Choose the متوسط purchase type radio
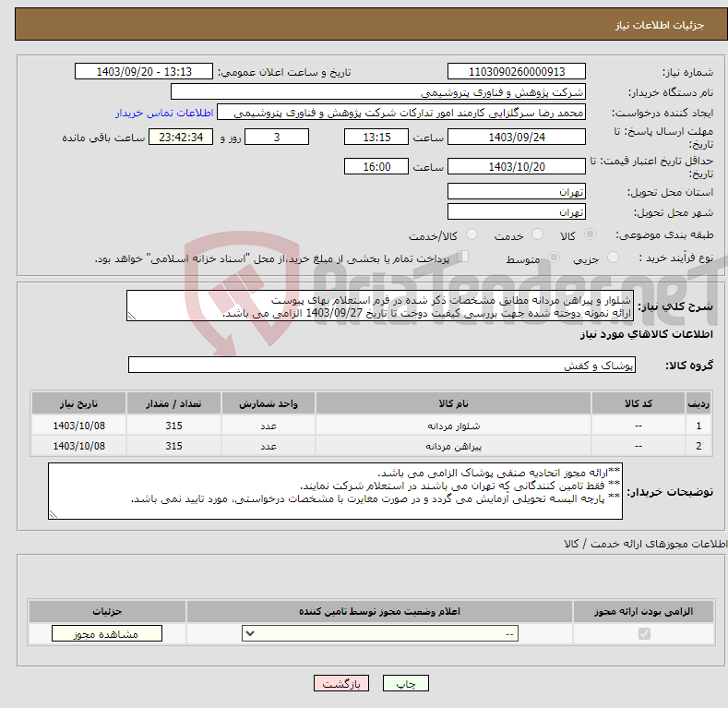The width and height of the screenshot is (728, 708). tap(554, 258)
